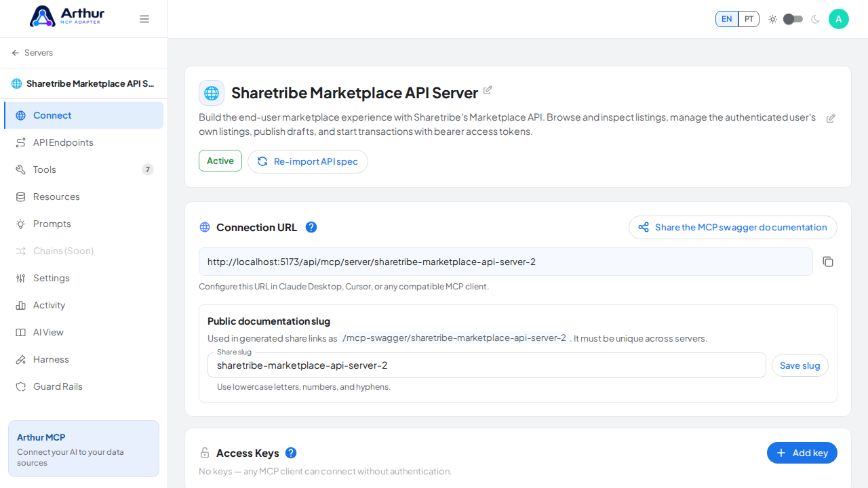Open API Endpoints in the sidebar
Screen dimensions: 868x488
point(83,142)
